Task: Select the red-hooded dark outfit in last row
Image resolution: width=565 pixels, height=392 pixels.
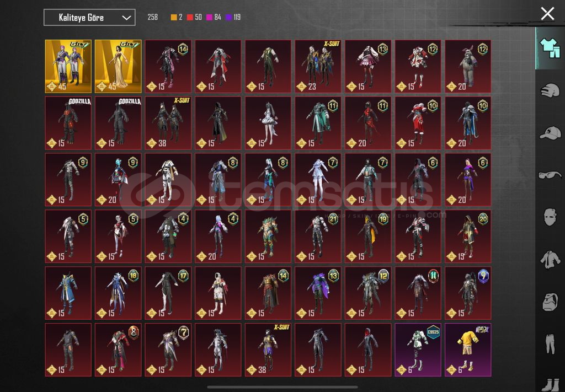Action: pos(368,350)
